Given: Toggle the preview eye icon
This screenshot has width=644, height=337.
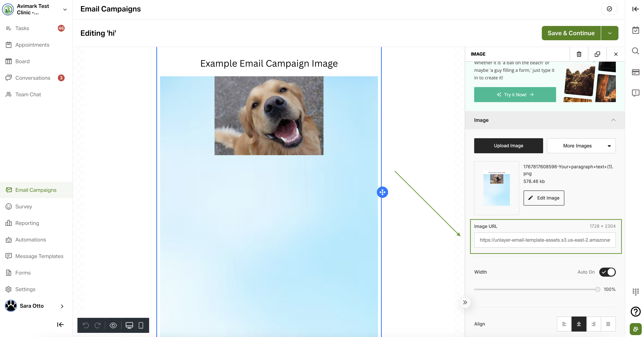Looking at the screenshot, I should click(x=113, y=325).
